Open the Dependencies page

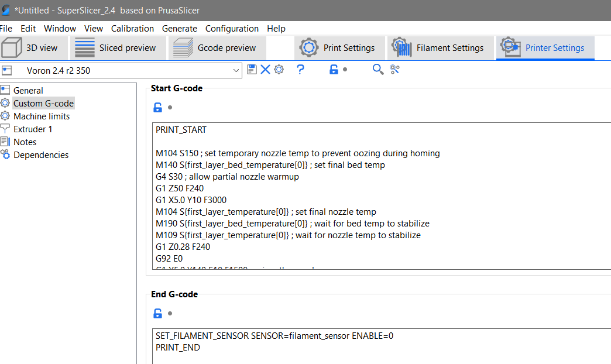click(x=41, y=154)
